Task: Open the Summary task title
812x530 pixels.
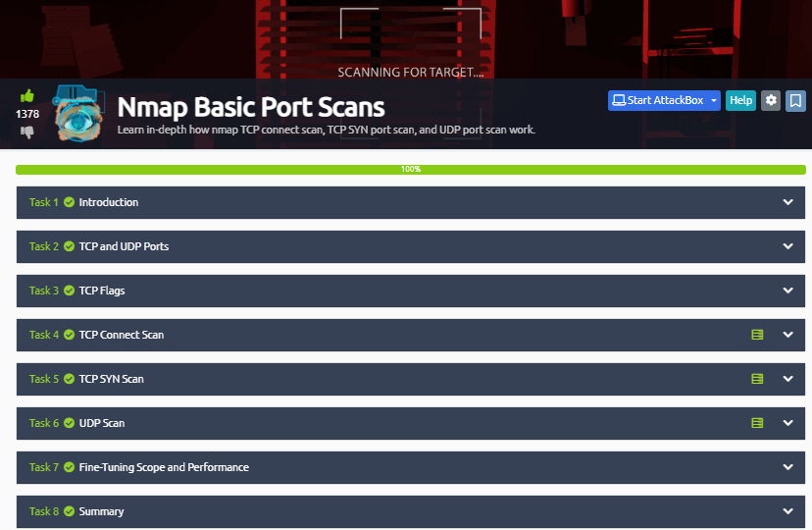Action: point(101,511)
